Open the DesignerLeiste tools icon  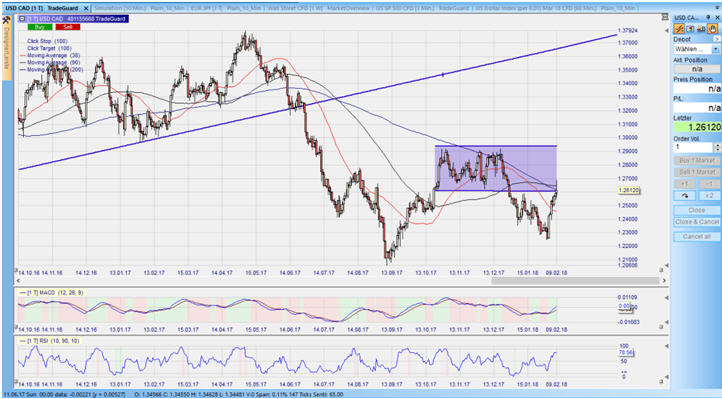pyautogui.click(x=6, y=20)
